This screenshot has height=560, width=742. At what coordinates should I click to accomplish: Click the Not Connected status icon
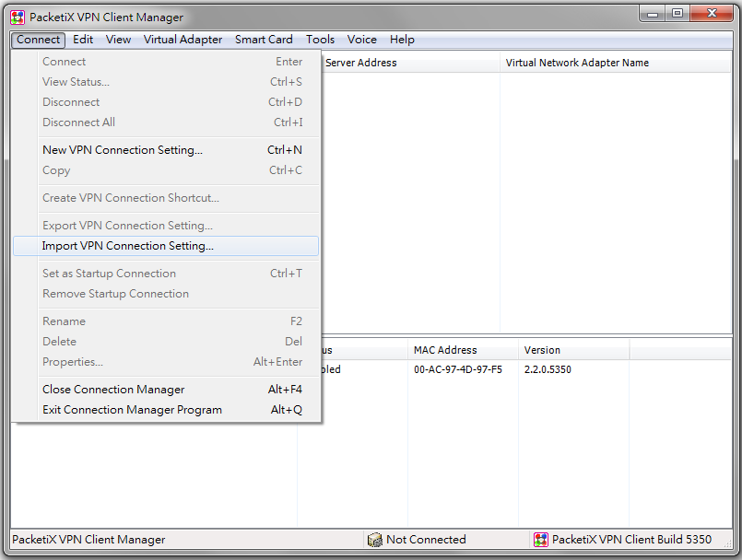point(375,539)
